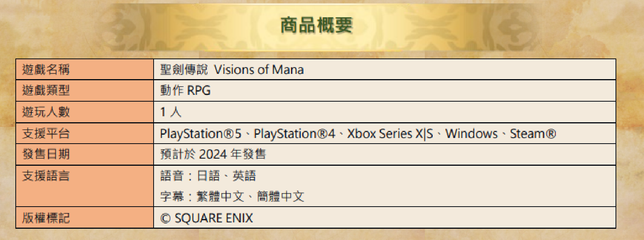Click PlayStation®4 in the platform row
The width and height of the screenshot is (644, 240).
click(x=294, y=133)
